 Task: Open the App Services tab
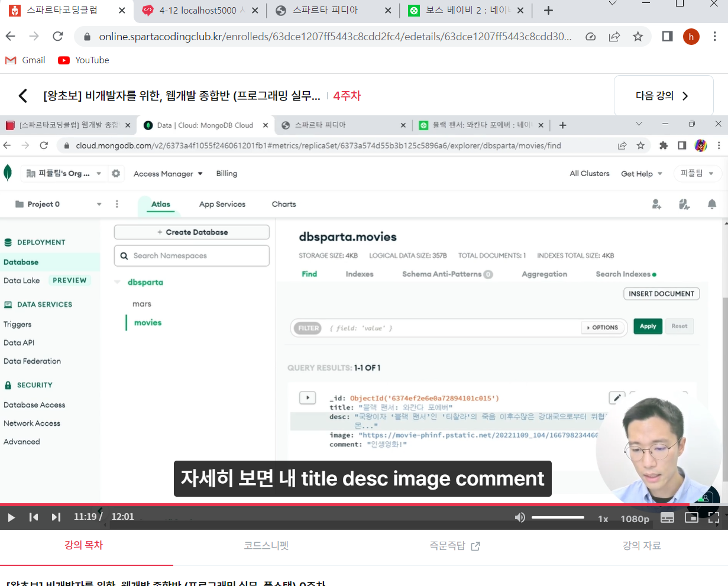(x=222, y=205)
